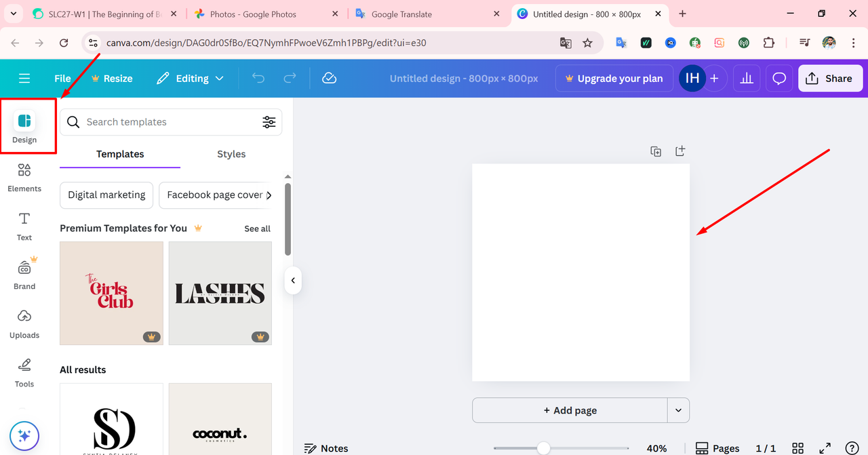Reload the browser page
This screenshot has height=455, width=868.
pyautogui.click(x=64, y=43)
